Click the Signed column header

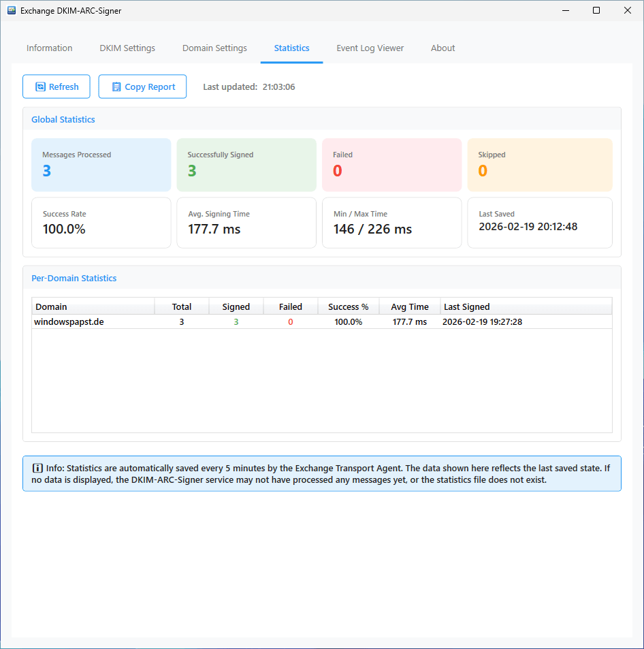tap(236, 306)
